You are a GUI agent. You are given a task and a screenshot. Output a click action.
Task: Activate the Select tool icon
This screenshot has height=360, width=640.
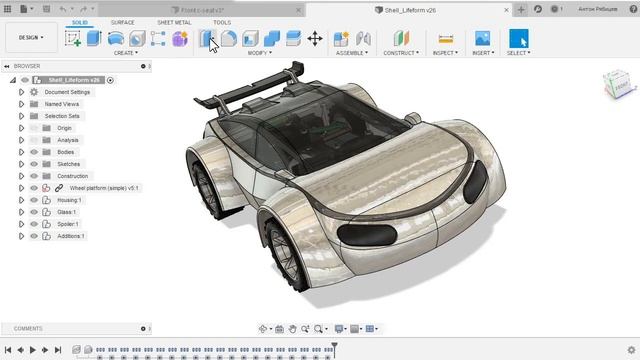click(x=519, y=38)
